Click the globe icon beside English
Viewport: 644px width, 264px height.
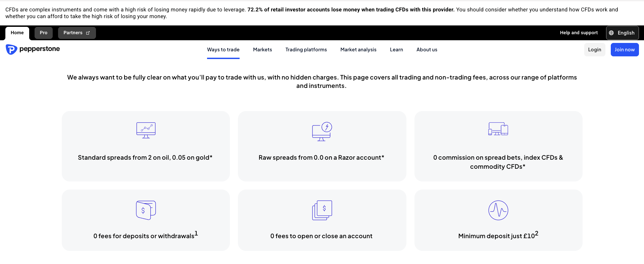tap(611, 33)
